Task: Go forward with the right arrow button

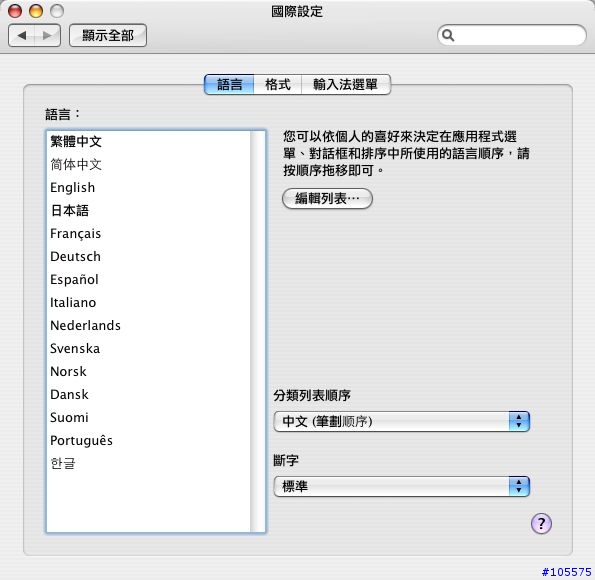Action: 47,35
